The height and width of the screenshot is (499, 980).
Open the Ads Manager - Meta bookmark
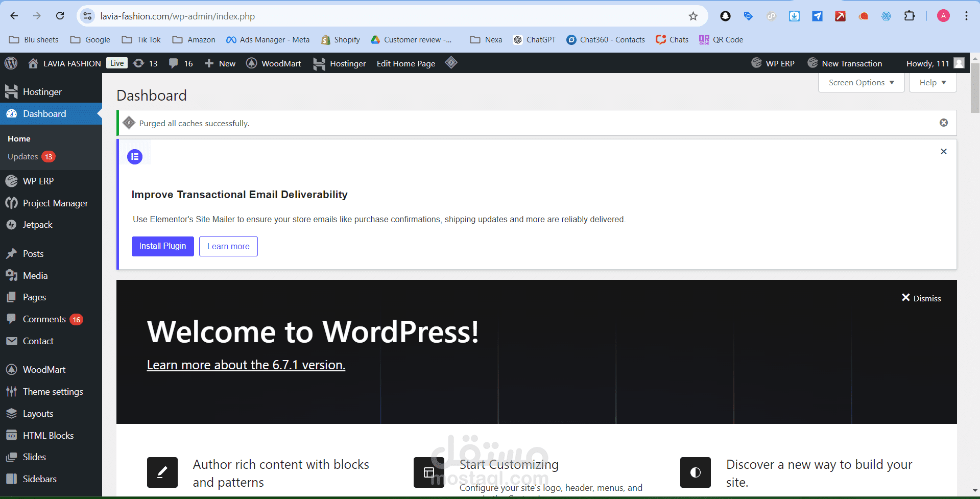click(268, 40)
